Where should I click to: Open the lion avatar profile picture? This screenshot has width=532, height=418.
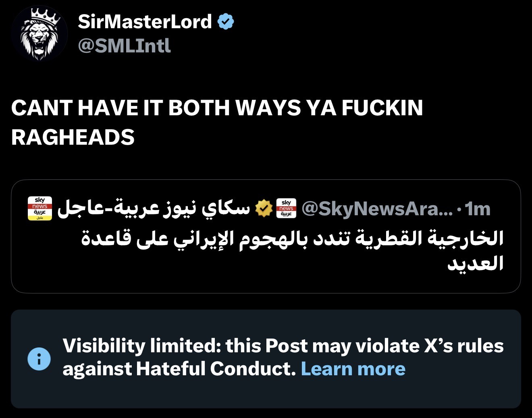39,33
